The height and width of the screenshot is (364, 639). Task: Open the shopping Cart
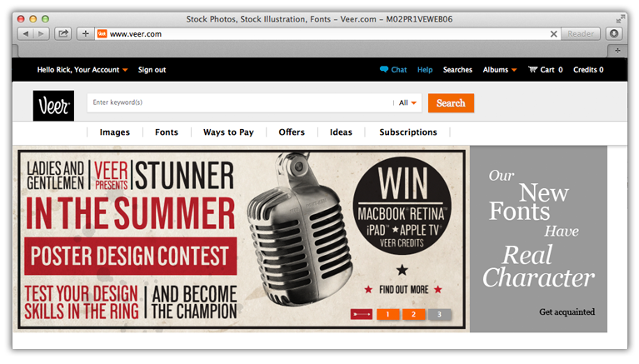tap(545, 70)
